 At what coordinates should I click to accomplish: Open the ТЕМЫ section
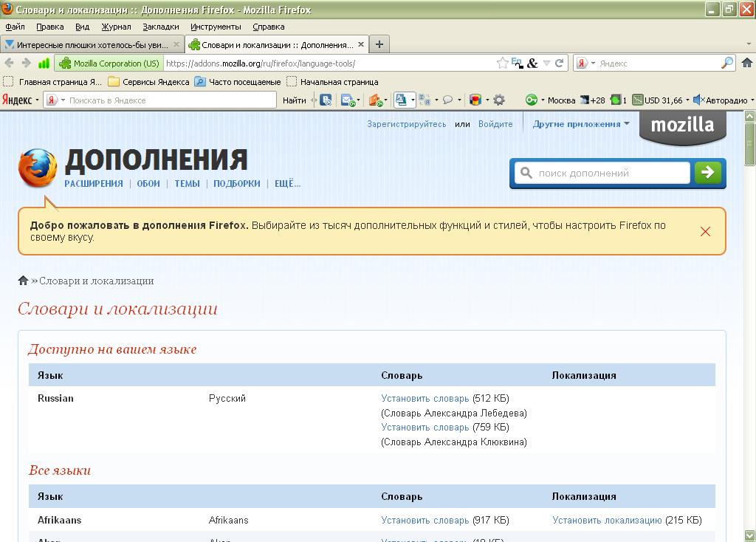tap(187, 184)
